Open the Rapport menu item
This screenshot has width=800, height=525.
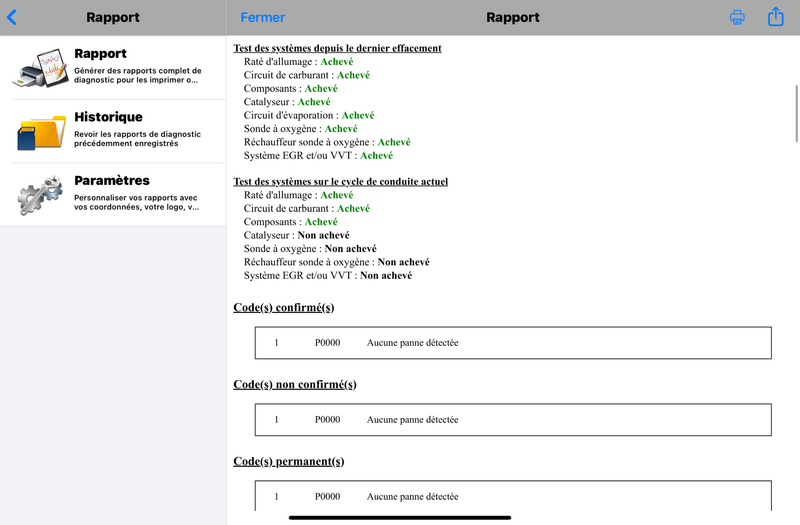click(113, 67)
